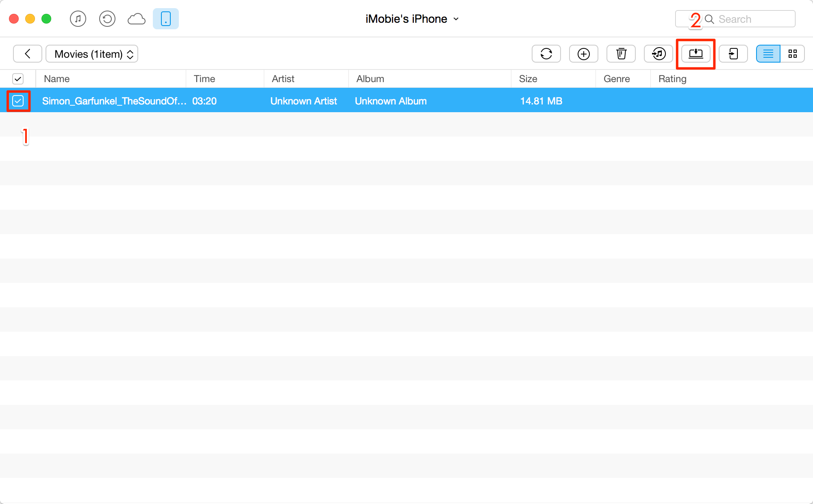The height and width of the screenshot is (504, 813).
Task: Delete selected item with trash icon
Action: (621, 54)
